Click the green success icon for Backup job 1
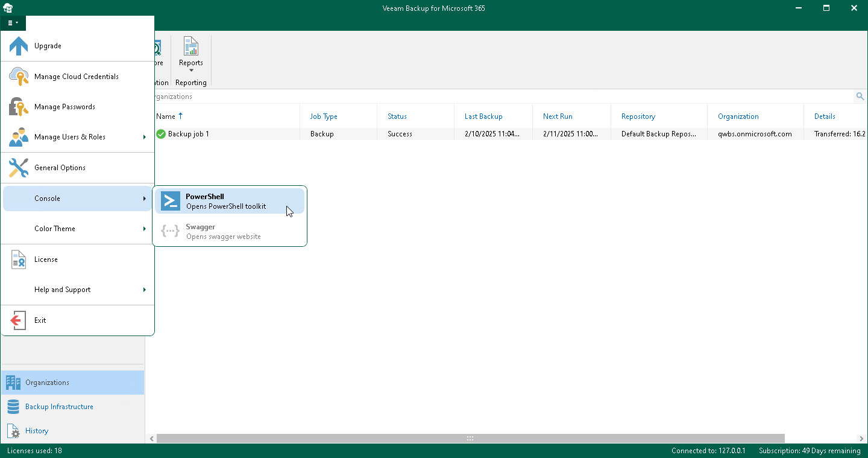This screenshot has height=458, width=868. [161, 134]
